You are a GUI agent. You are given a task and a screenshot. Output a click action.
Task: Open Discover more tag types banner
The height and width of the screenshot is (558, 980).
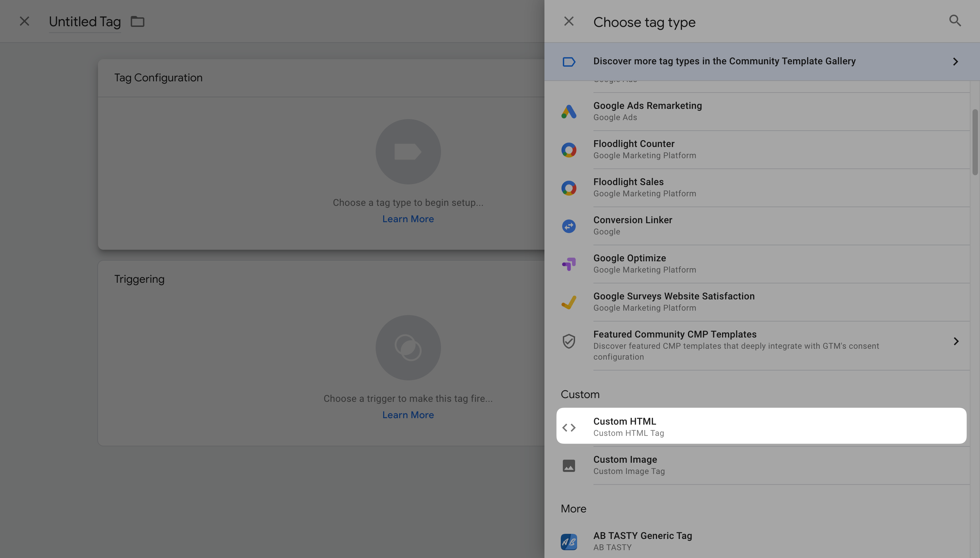(x=724, y=61)
